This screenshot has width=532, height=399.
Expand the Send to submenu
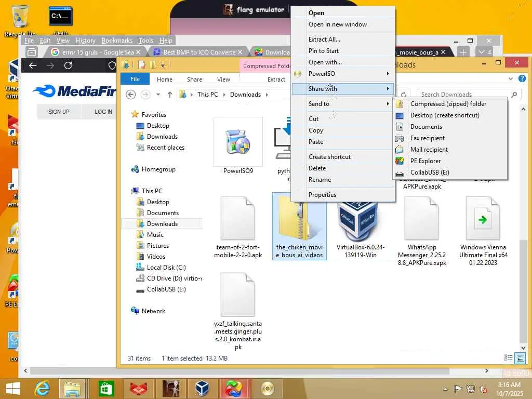pyautogui.click(x=343, y=104)
